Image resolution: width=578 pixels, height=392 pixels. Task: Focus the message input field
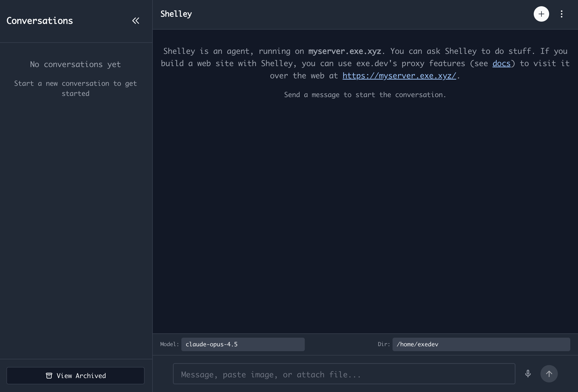(344, 373)
